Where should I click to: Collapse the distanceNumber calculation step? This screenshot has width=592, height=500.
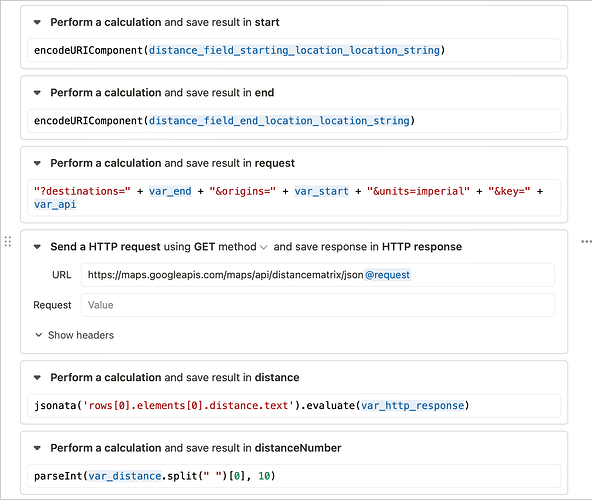(37, 448)
